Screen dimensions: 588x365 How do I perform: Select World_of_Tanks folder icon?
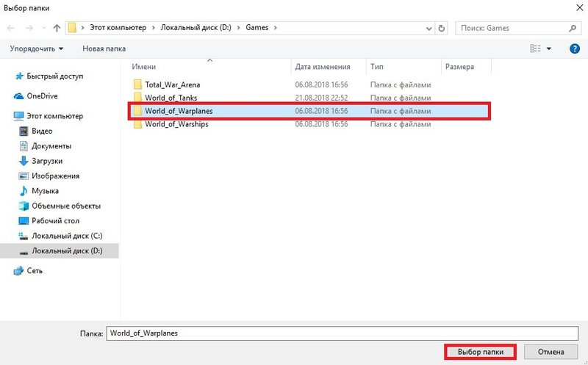137,98
